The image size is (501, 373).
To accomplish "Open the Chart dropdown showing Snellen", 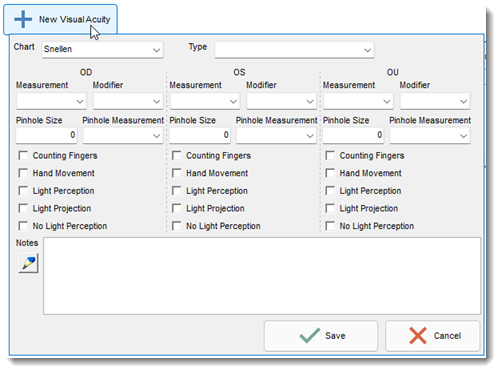I will [103, 50].
